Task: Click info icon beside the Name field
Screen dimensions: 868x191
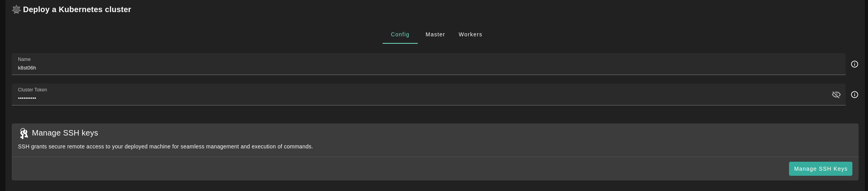Action: (854, 64)
